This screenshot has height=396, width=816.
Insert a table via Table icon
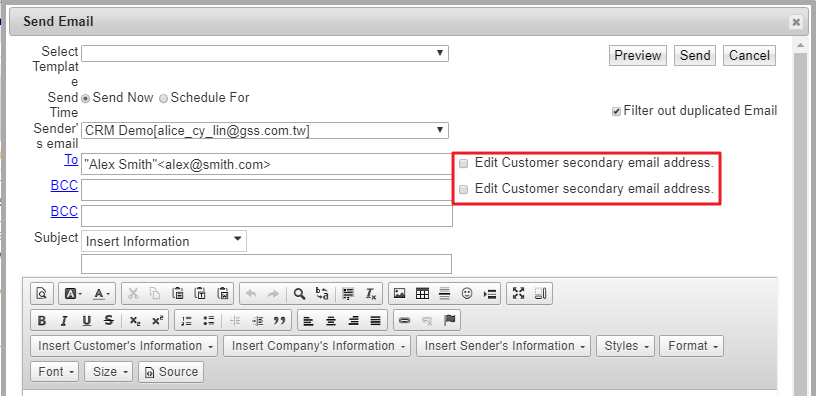click(422, 294)
